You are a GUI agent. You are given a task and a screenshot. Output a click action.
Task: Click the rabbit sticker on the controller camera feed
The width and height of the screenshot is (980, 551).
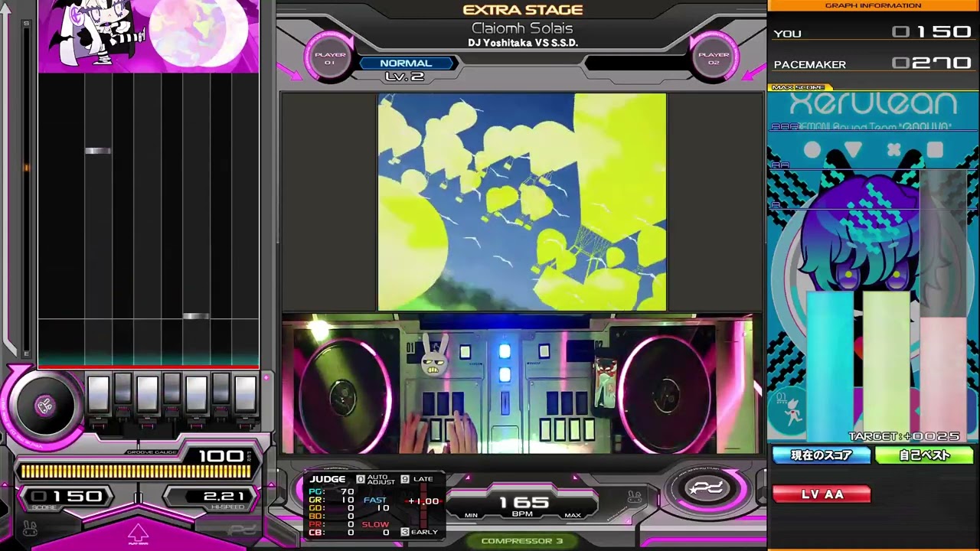point(436,355)
